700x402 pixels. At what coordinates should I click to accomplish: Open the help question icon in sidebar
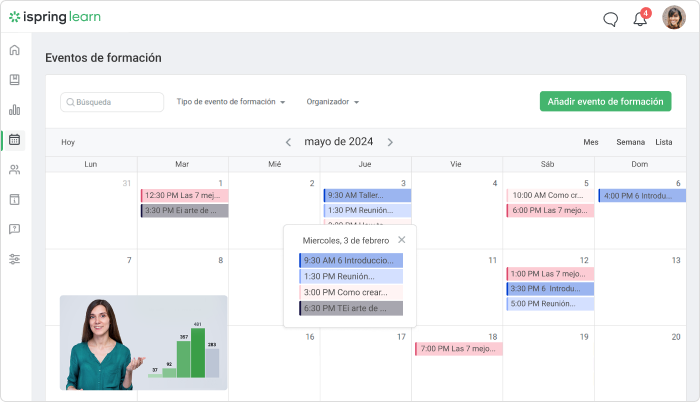click(15, 229)
